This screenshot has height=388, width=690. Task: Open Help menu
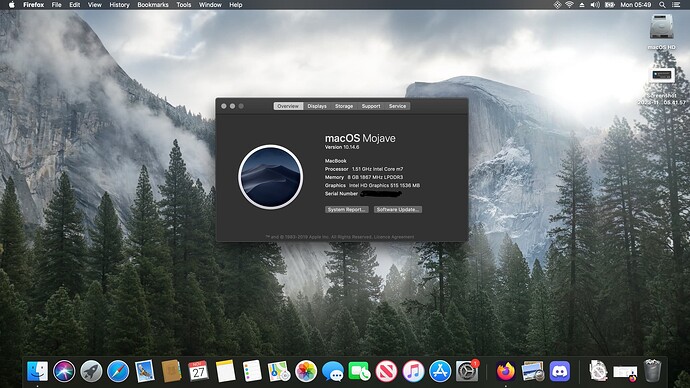point(235,5)
